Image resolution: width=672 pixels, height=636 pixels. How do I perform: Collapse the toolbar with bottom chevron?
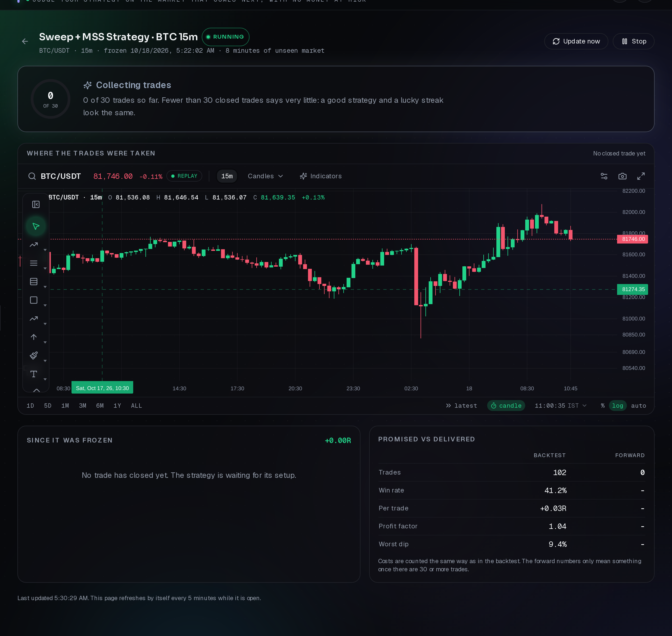coord(36,390)
